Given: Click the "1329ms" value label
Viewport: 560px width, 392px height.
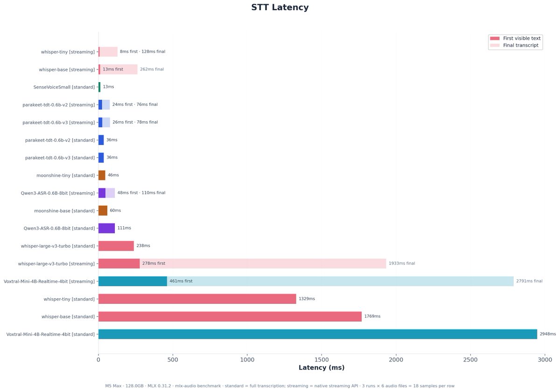Looking at the screenshot, I should click(x=307, y=299).
